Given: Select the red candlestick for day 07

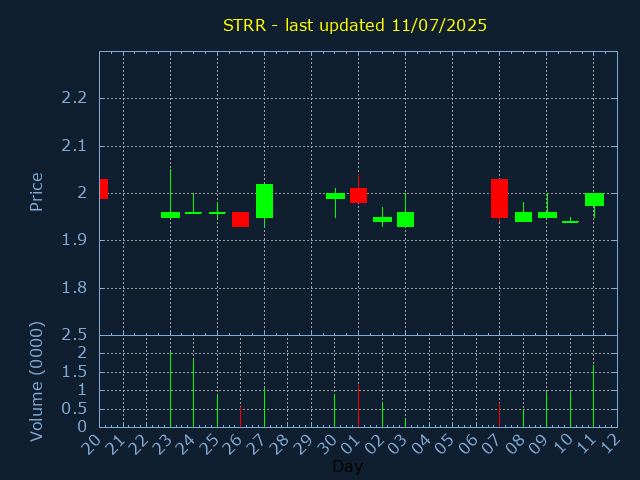Looking at the screenshot, I should pyautogui.click(x=499, y=198).
